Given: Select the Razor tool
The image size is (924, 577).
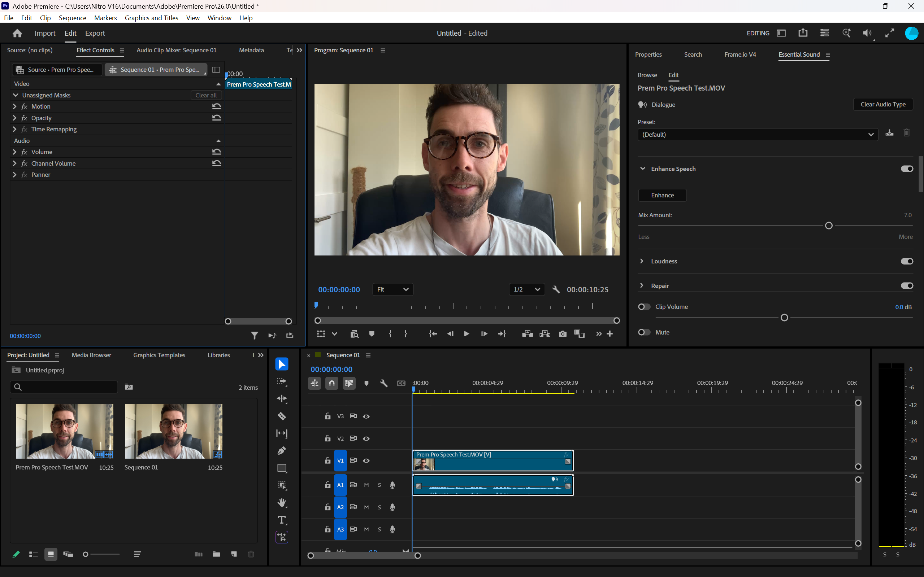Looking at the screenshot, I should coord(282,416).
